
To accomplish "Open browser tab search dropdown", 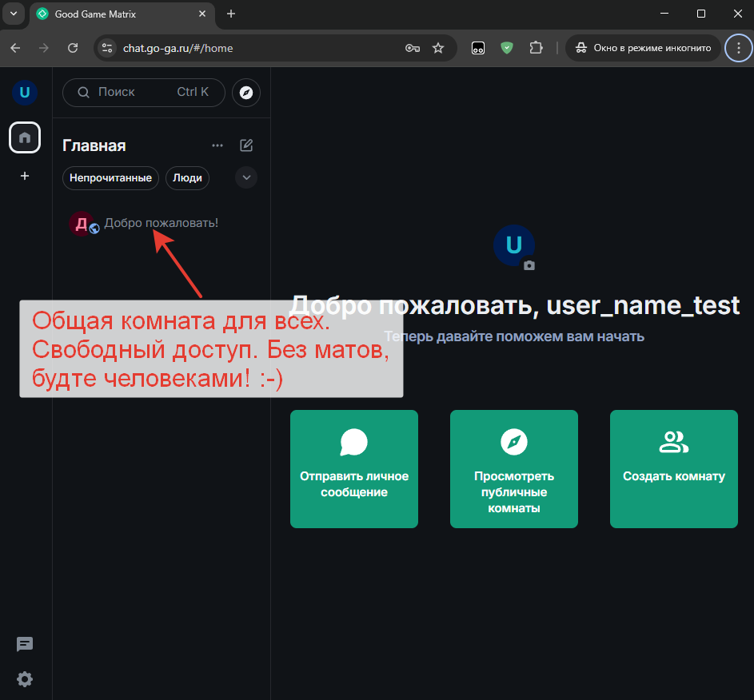I will [14, 14].
